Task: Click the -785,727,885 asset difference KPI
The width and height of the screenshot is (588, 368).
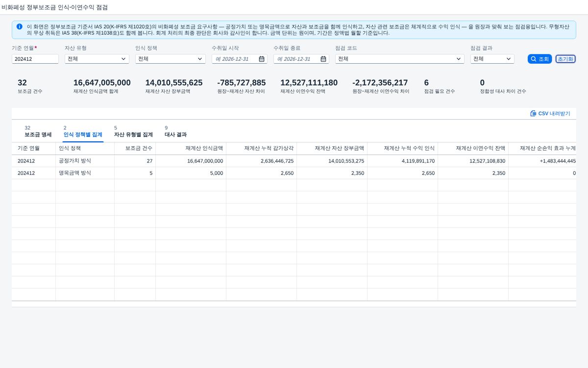Action: 242,82
